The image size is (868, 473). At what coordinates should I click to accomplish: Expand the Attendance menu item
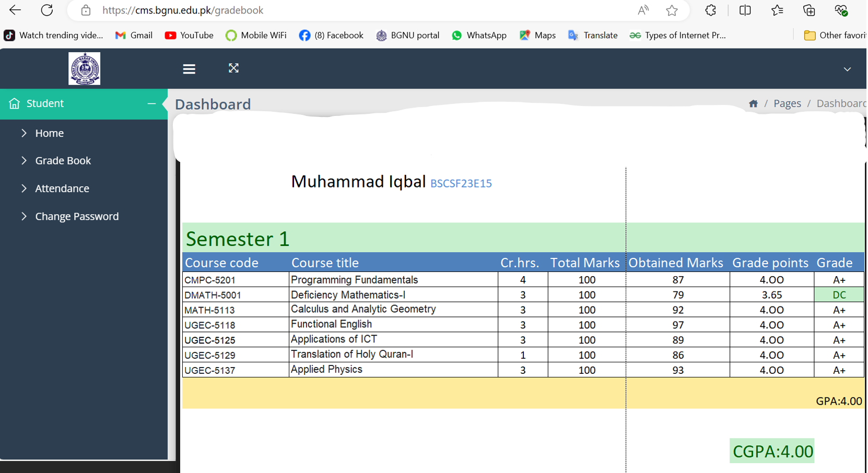click(62, 188)
